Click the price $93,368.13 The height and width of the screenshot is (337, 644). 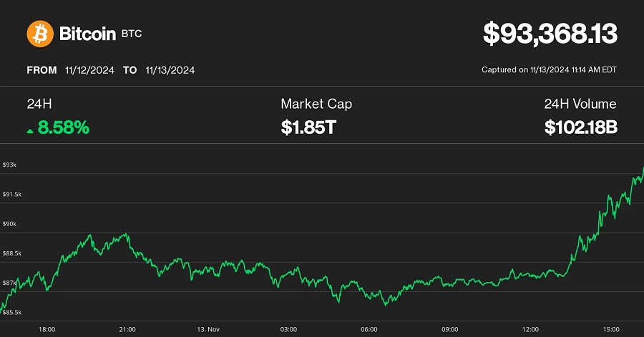click(550, 34)
